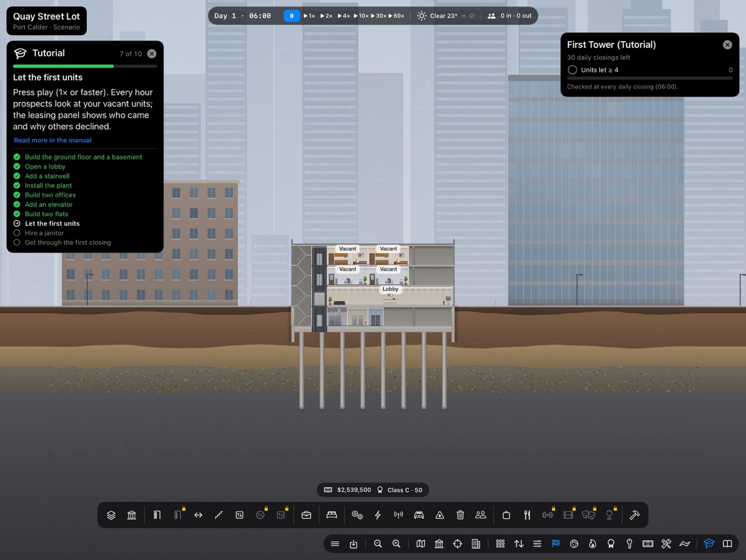The height and width of the screenshot is (560, 746).
Task: Click the Clear 23° weather indicator
Action: click(x=446, y=16)
